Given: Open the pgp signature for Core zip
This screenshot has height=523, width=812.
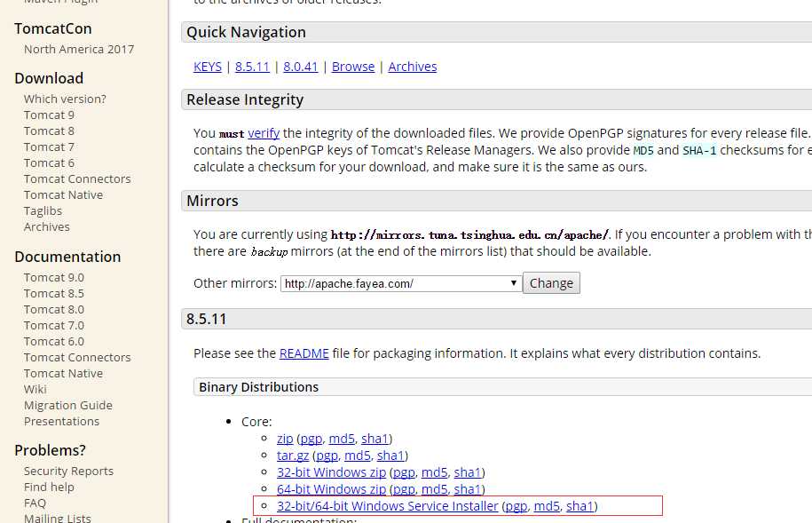Looking at the screenshot, I should [311, 439].
